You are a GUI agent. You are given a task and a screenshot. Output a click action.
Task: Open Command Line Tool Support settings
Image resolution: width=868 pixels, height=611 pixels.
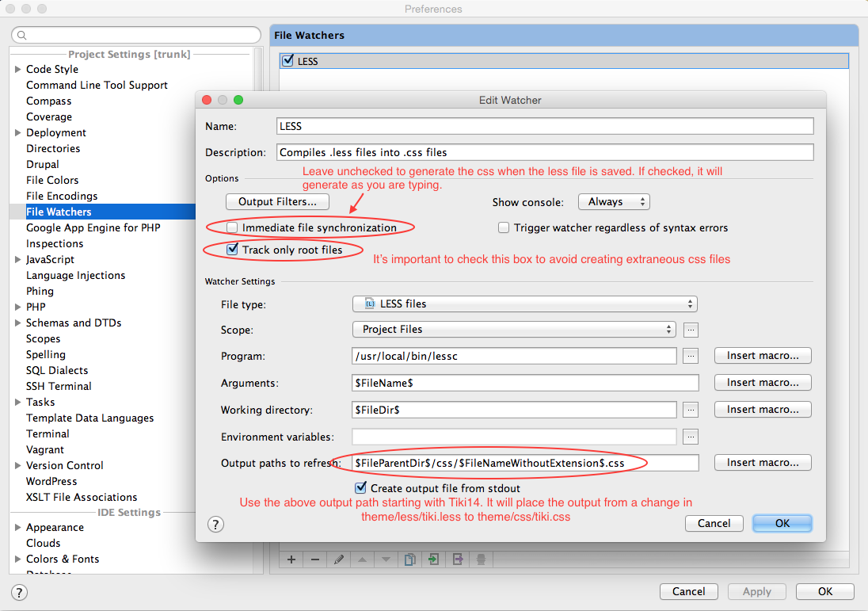tap(97, 85)
